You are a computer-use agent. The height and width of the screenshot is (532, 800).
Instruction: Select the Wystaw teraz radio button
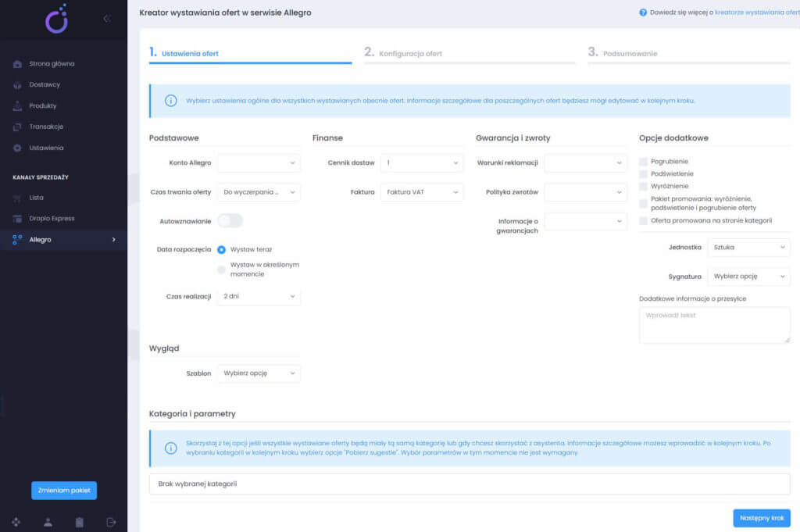coord(221,250)
